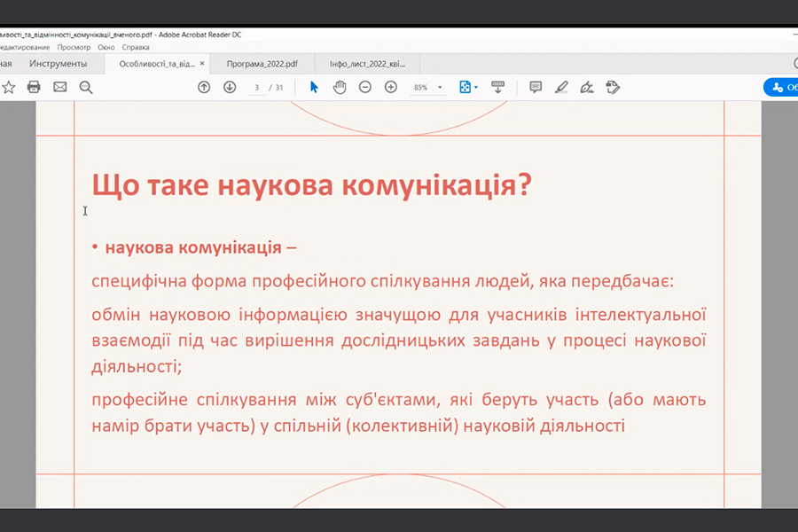Screen dimensions: 798x532
Task: Go to next page with down arrow
Action: coord(230,87)
